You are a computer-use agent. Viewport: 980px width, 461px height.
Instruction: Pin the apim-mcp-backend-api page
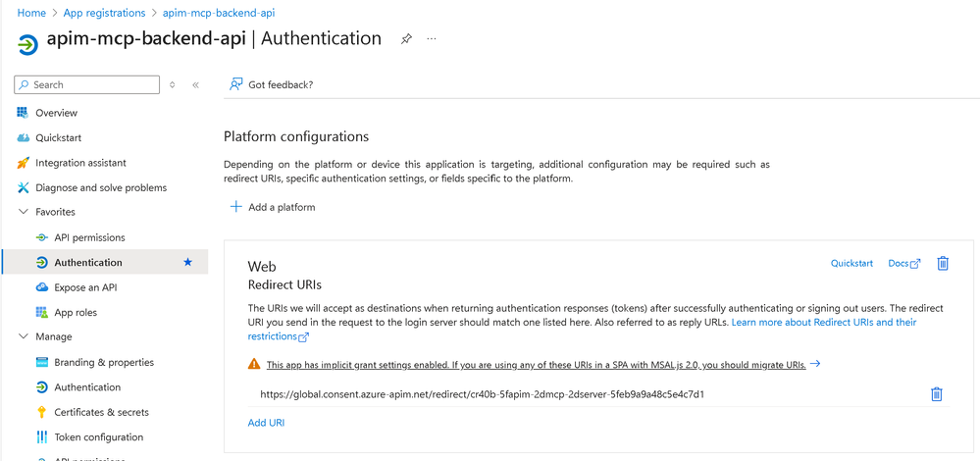(x=406, y=39)
